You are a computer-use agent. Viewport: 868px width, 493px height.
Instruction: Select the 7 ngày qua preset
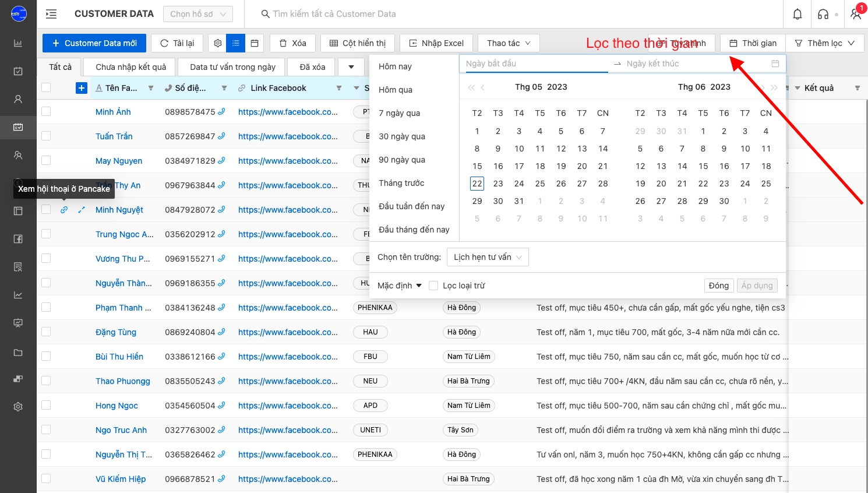(x=399, y=113)
